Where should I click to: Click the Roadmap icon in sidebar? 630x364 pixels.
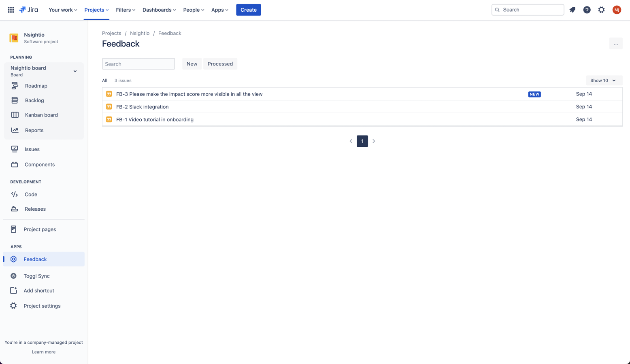(15, 86)
